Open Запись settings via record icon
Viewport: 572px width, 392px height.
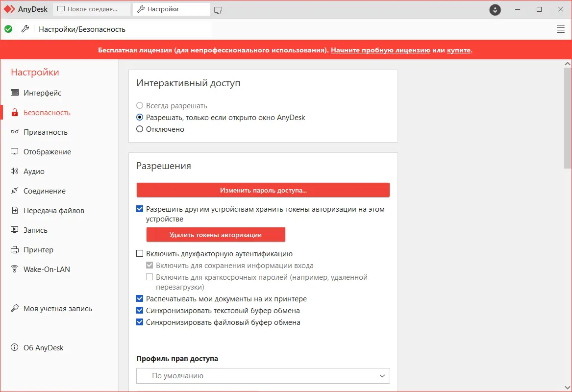(13, 230)
